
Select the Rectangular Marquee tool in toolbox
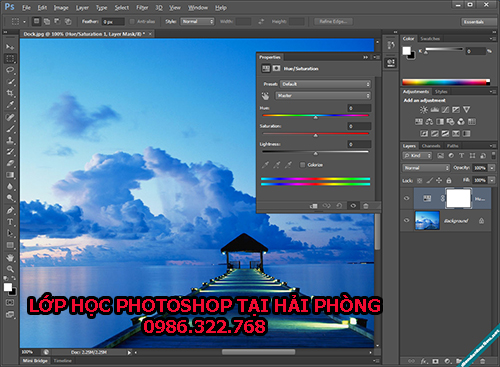(x=10, y=59)
